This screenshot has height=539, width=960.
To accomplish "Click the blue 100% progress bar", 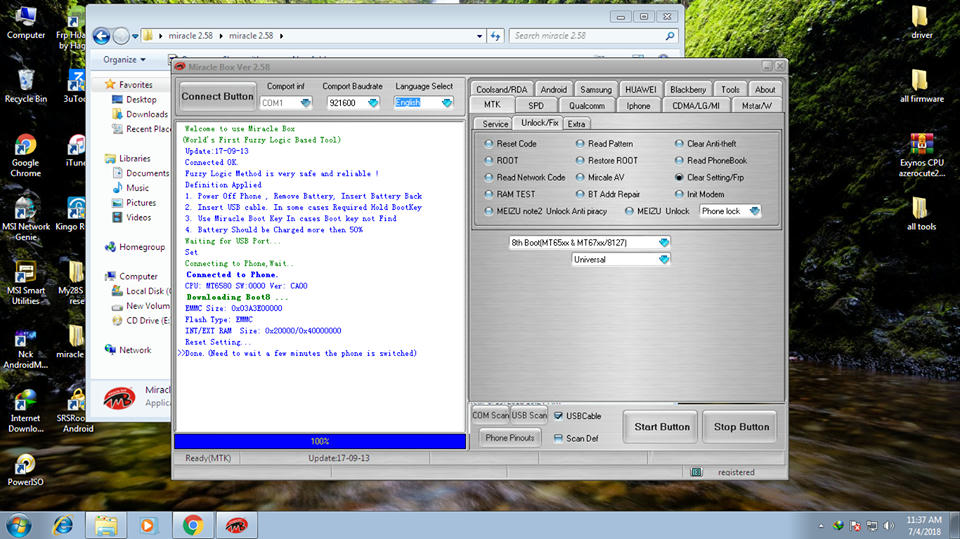I will [320, 441].
